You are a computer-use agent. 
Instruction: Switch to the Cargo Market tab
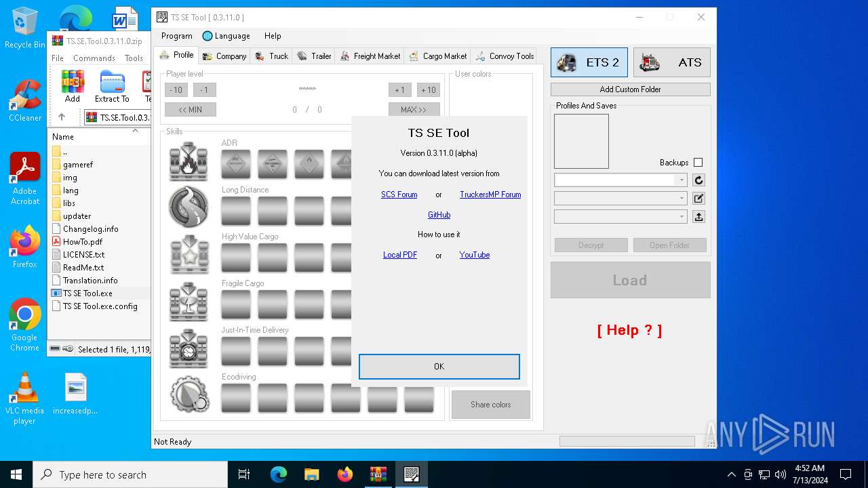(x=437, y=56)
